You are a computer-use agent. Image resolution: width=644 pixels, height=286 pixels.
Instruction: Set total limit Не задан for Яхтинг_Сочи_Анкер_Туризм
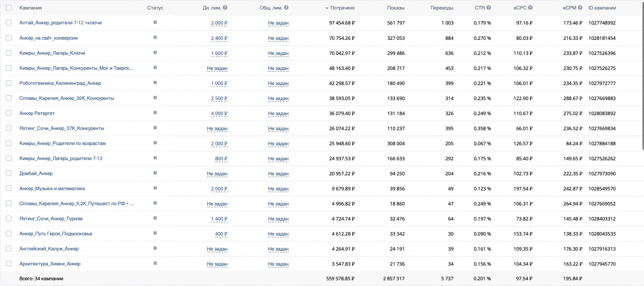click(278, 219)
